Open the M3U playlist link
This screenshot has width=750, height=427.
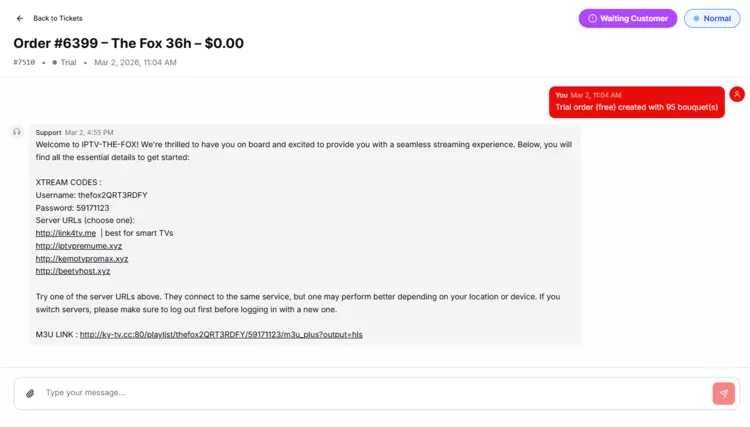[x=221, y=334]
